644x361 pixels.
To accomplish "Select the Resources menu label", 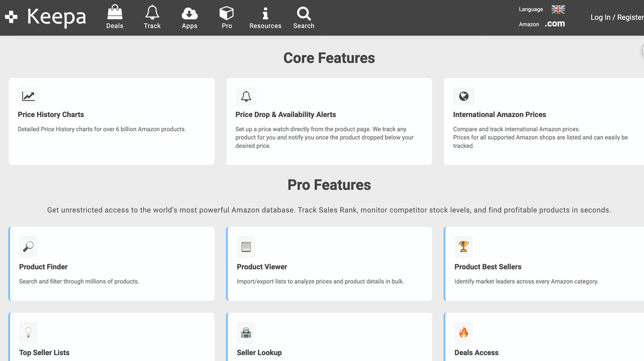I will [265, 26].
